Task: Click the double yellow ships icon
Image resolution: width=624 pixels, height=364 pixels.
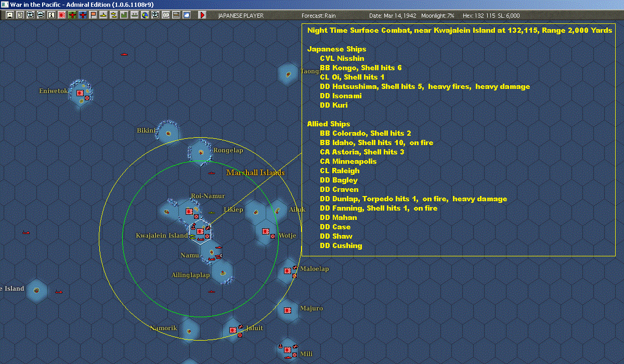Action: 113,15
